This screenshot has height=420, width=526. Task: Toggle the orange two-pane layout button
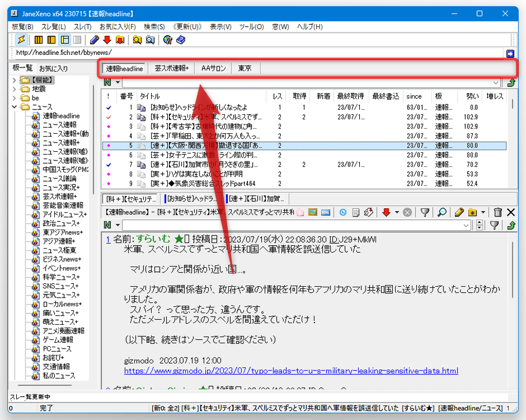(51, 40)
